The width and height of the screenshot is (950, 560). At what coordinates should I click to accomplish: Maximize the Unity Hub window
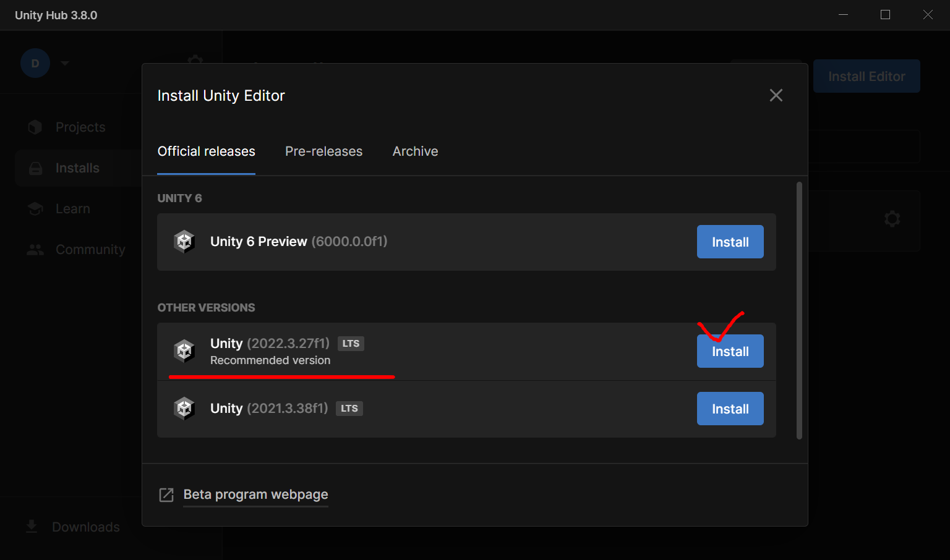[885, 15]
